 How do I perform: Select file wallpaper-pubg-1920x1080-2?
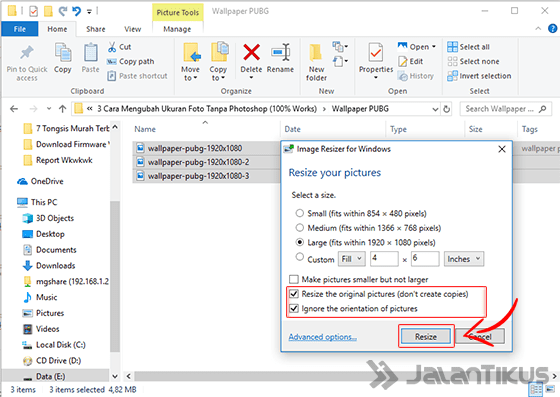coord(199,162)
